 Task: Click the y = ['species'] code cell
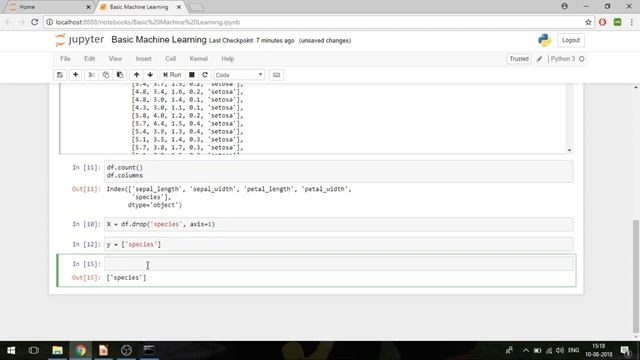click(339, 244)
